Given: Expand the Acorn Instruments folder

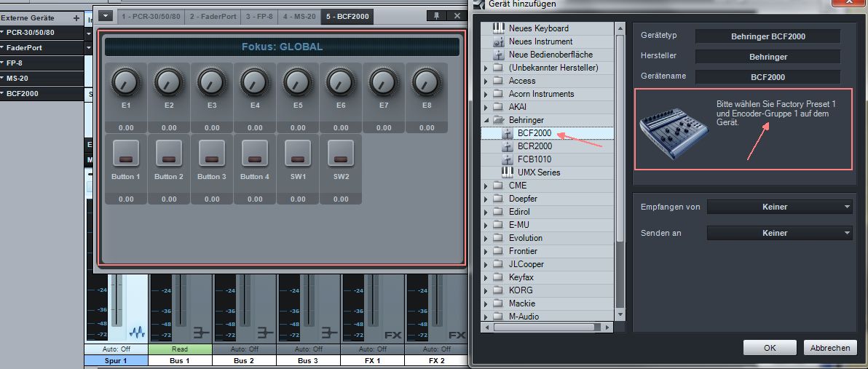Looking at the screenshot, I should [x=486, y=94].
